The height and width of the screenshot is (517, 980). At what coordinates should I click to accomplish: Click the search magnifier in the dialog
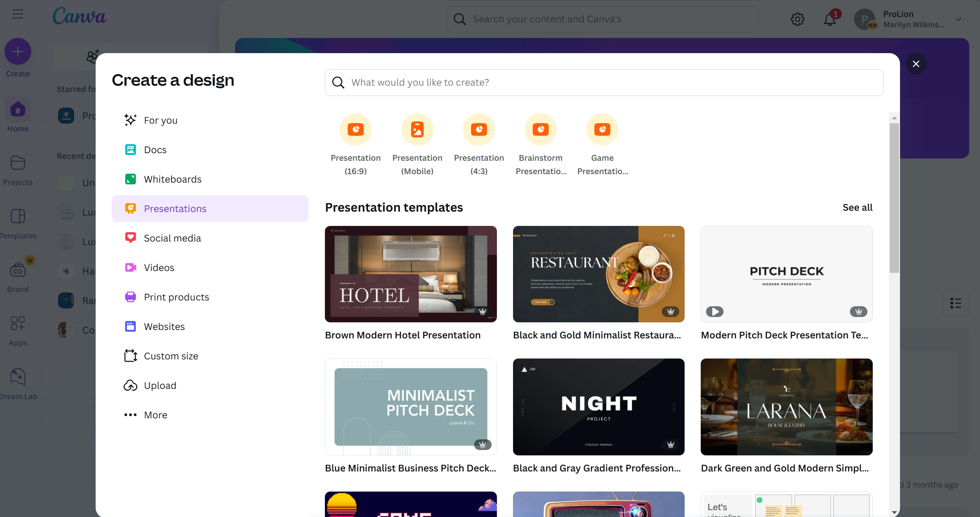coord(338,83)
